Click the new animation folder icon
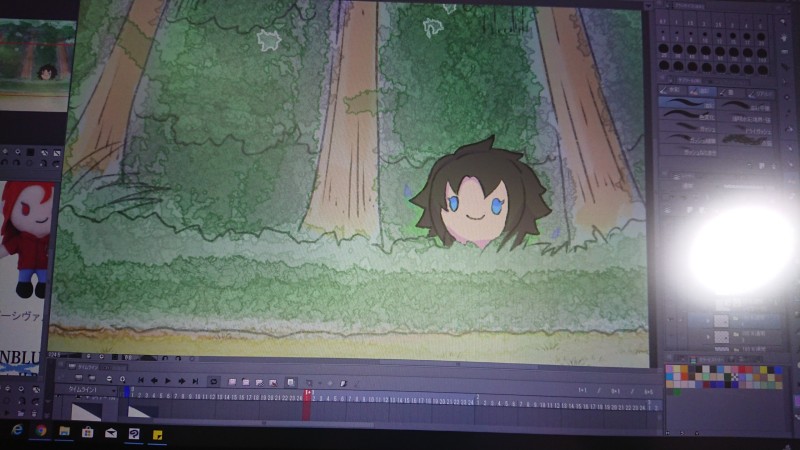This screenshot has width=800, height=450. coord(232,382)
